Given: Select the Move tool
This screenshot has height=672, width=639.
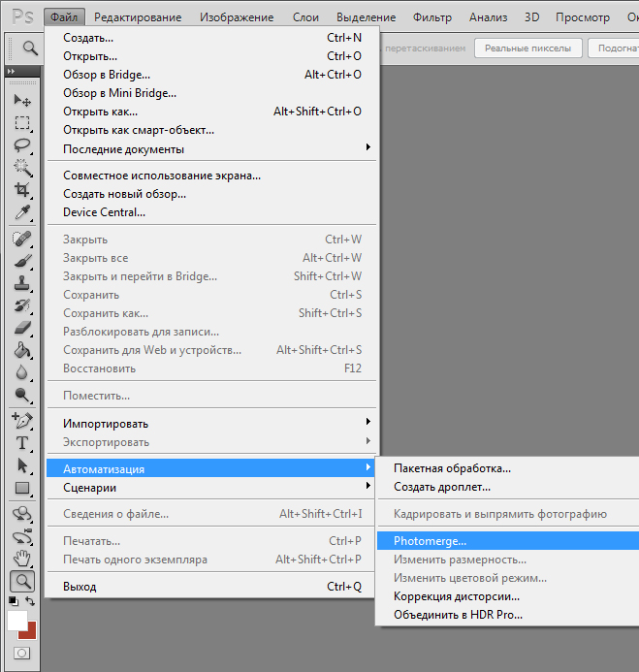Looking at the screenshot, I should tap(22, 100).
